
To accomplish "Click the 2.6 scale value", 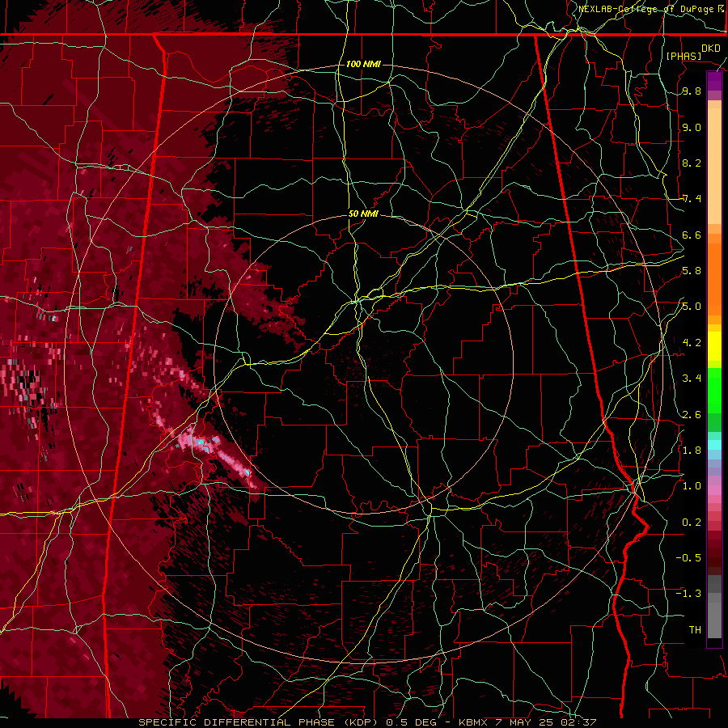I will (x=692, y=414).
